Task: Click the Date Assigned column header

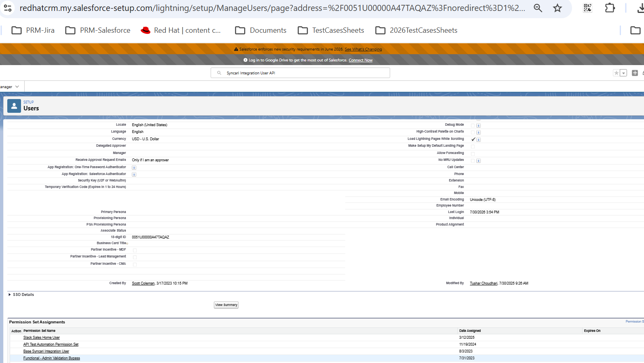Action: tap(470, 331)
